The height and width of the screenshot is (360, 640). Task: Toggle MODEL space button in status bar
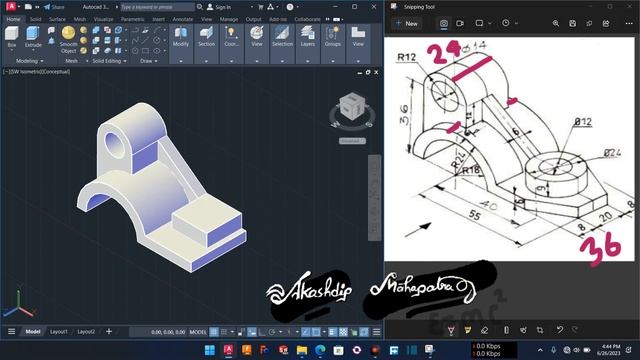pos(198,332)
